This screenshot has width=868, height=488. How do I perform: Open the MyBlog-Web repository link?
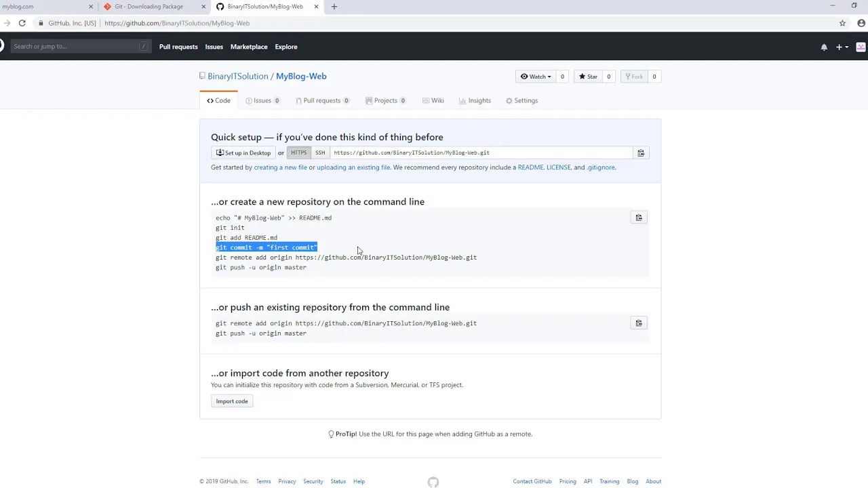pyautogui.click(x=301, y=77)
